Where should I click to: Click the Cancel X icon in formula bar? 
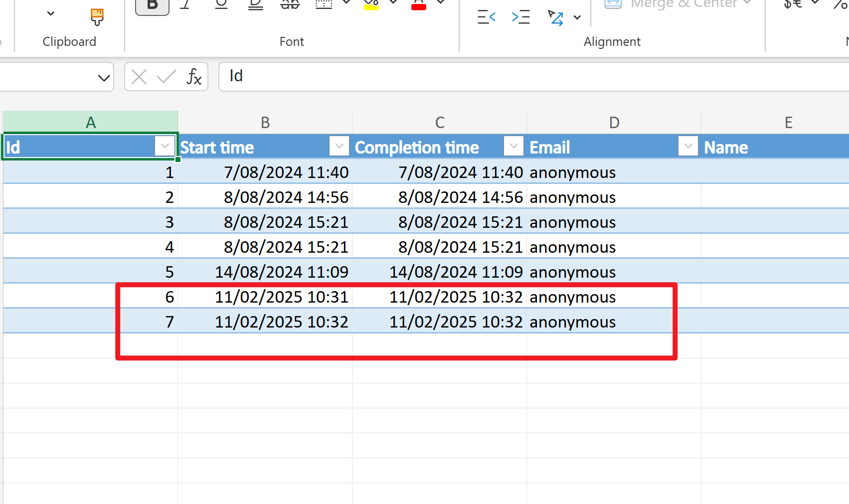(x=139, y=77)
